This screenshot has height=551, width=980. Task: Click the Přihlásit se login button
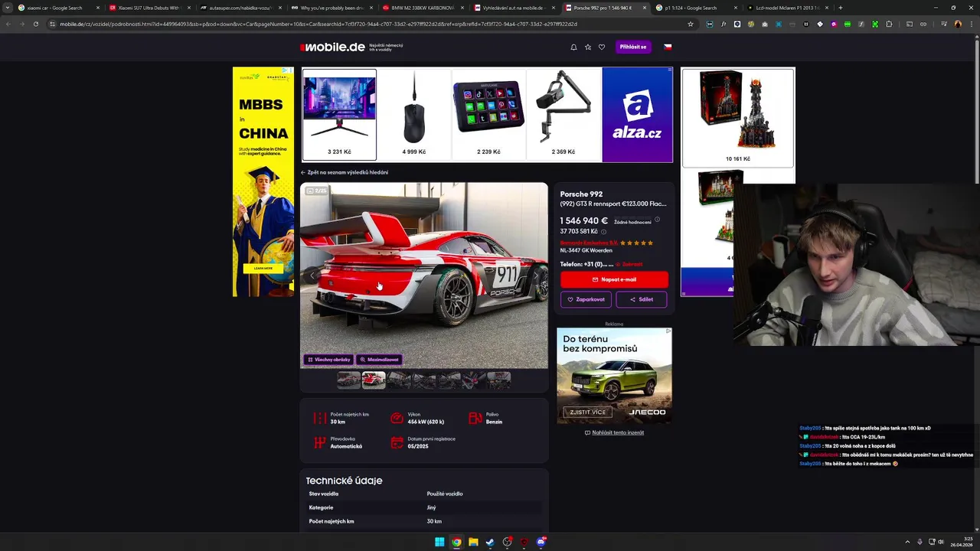pyautogui.click(x=633, y=47)
